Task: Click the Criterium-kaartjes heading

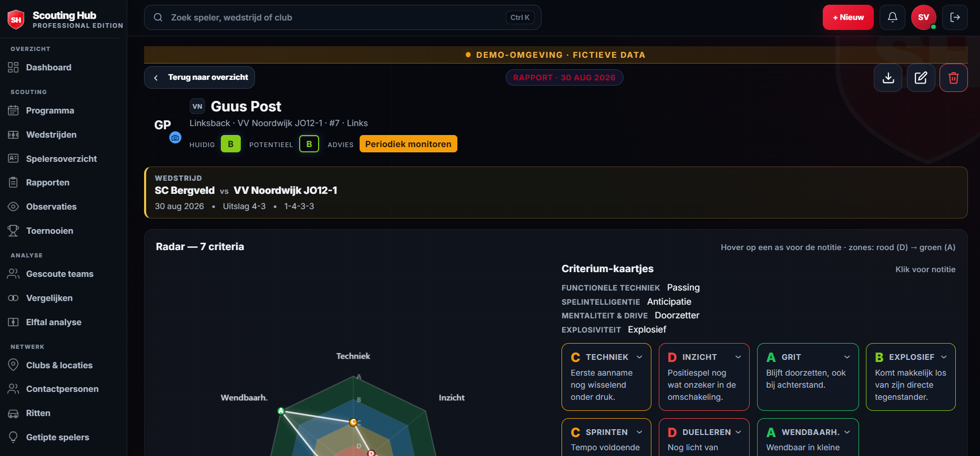Action: [x=607, y=269]
